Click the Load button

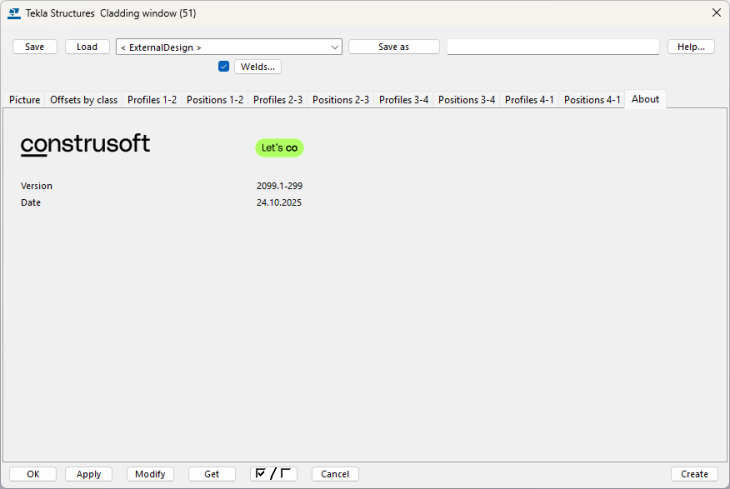coord(87,47)
